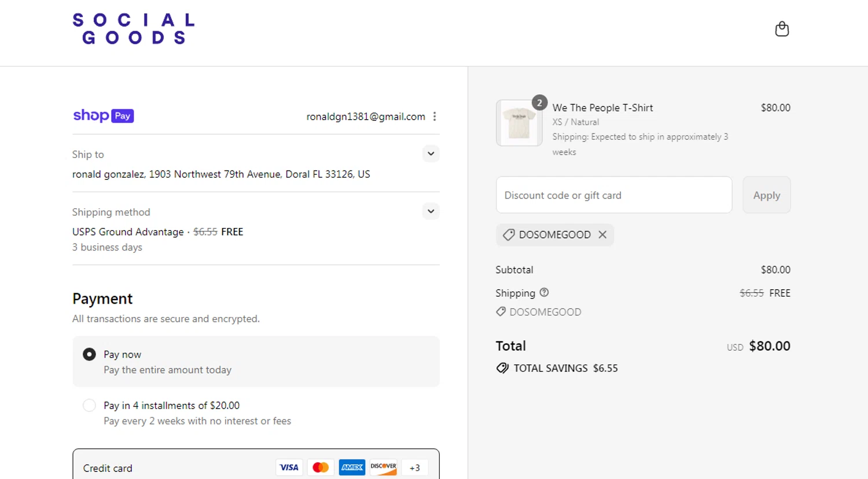This screenshot has height=479, width=868.
Task: Click the Visa card icon
Action: tap(289, 467)
